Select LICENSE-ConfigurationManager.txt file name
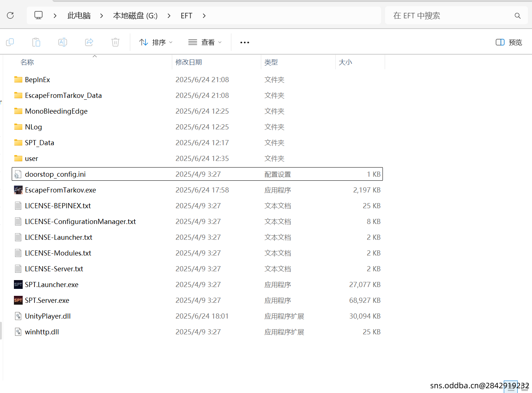This screenshot has height=393, width=532. click(x=80, y=221)
